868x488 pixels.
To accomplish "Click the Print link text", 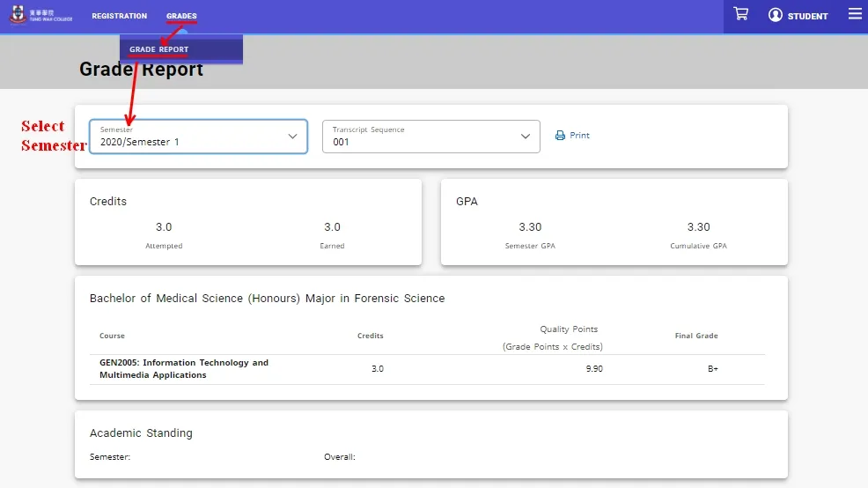I will (579, 136).
